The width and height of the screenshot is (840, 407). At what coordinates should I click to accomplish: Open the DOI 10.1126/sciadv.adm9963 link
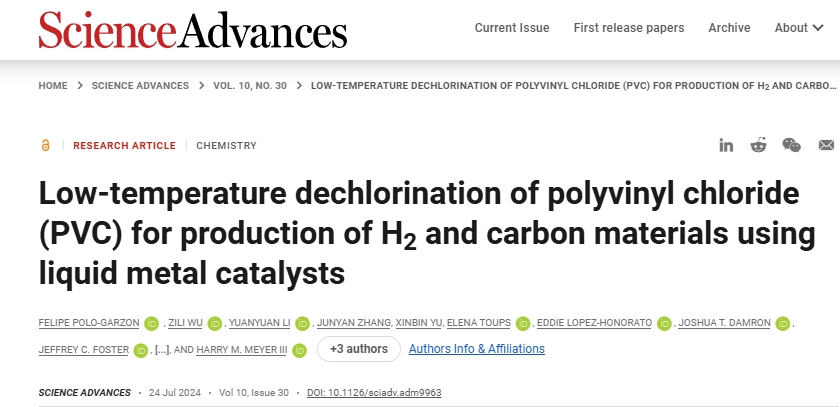click(x=374, y=393)
